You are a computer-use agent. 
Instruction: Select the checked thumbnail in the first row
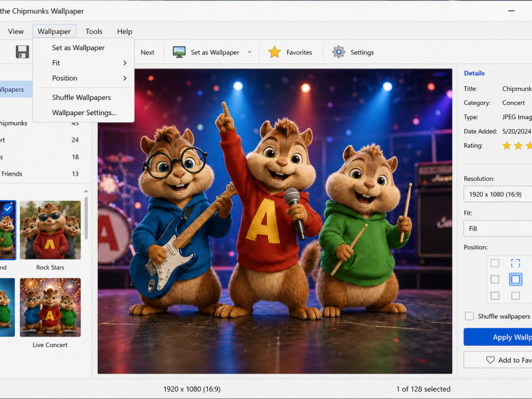[x=7, y=230]
